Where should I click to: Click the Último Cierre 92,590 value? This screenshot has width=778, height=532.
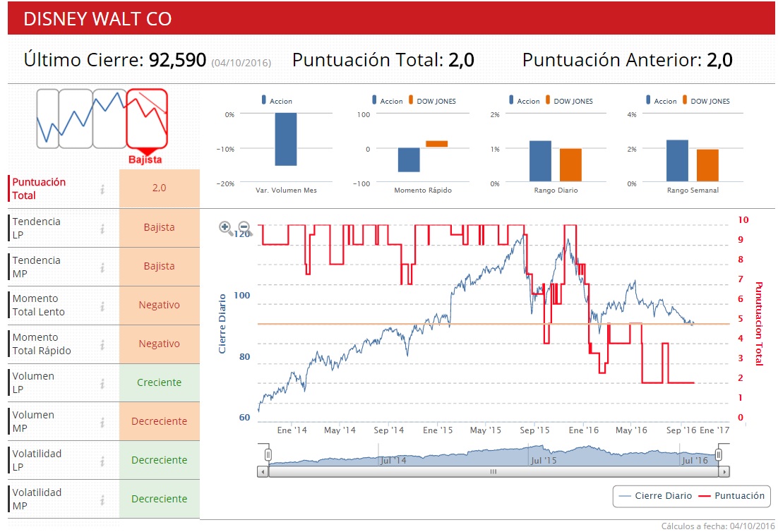click(178, 60)
